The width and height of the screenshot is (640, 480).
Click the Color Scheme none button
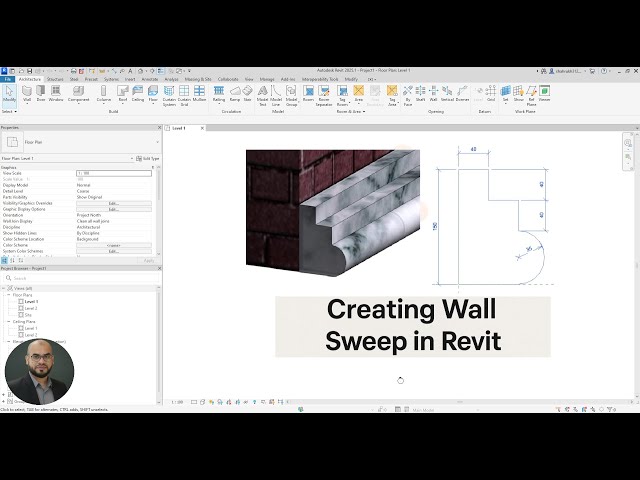[x=114, y=245]
